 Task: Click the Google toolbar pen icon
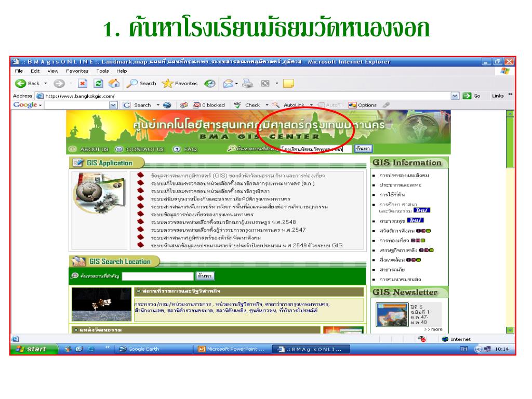(x=386, y=105)
